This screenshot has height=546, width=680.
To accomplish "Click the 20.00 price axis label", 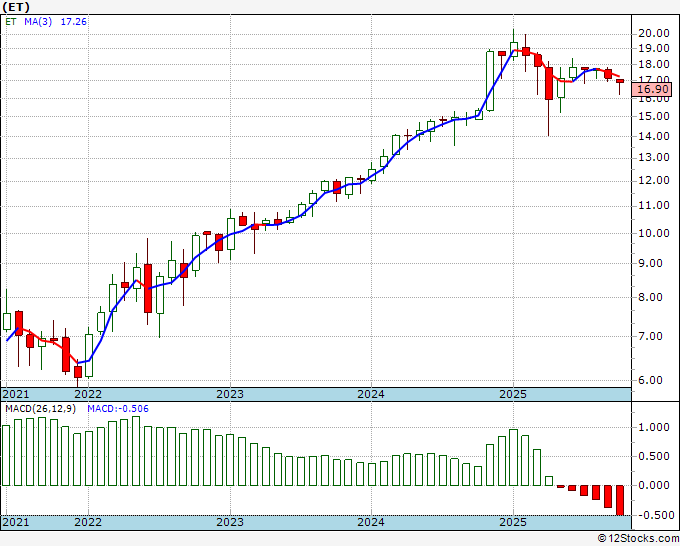I will pos(654,33).
